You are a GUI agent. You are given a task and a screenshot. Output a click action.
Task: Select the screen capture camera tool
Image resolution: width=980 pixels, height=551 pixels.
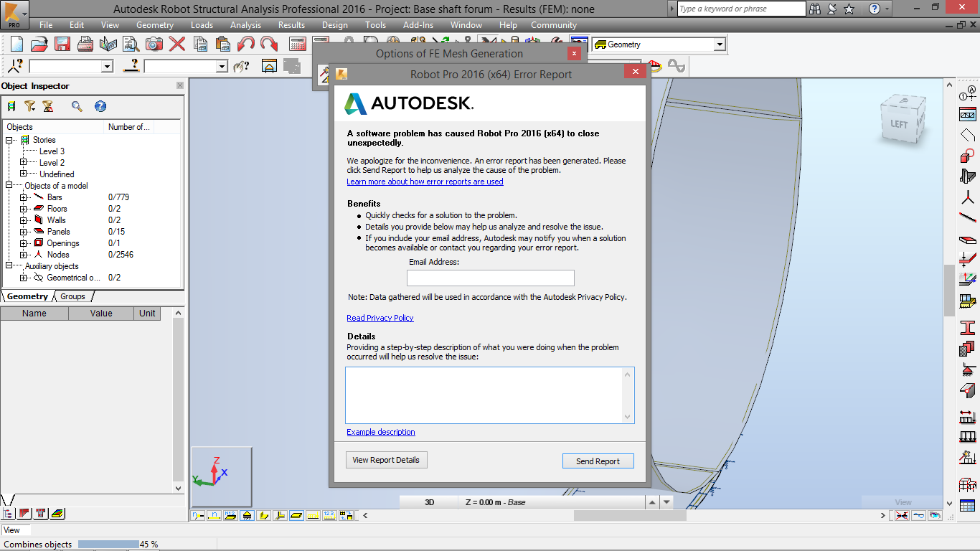(x=154, y=44)
